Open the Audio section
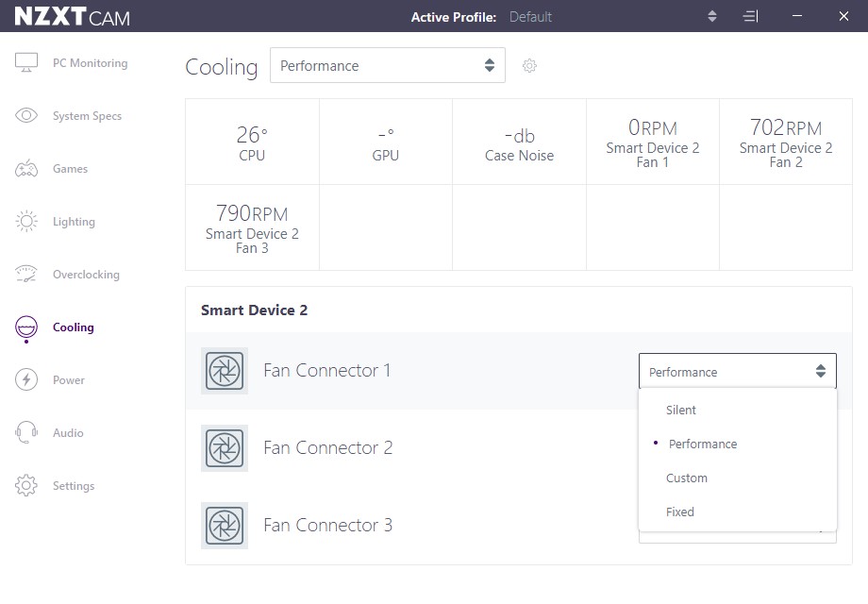The width and height of the screenshot is (868, 604). (68, 433)
